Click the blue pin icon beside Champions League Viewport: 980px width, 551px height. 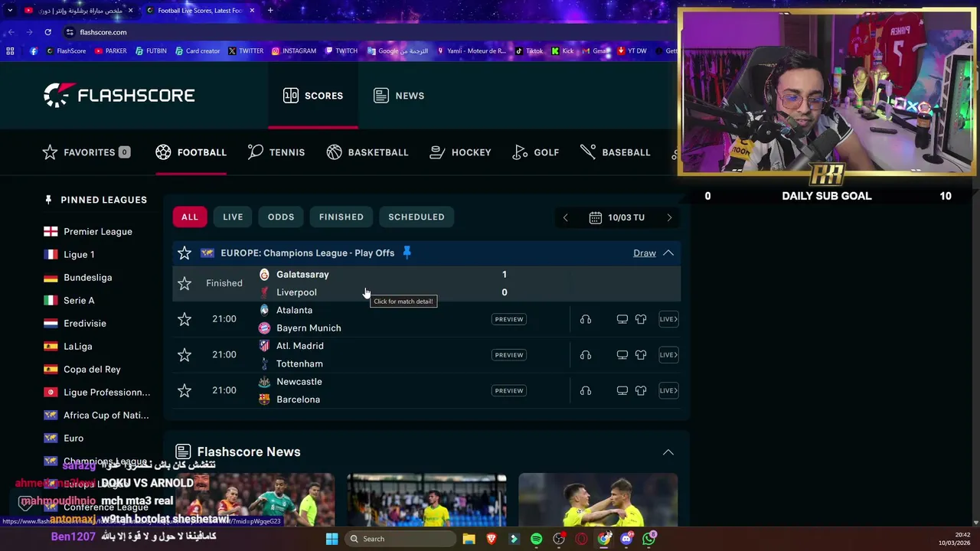coord(407,253)
